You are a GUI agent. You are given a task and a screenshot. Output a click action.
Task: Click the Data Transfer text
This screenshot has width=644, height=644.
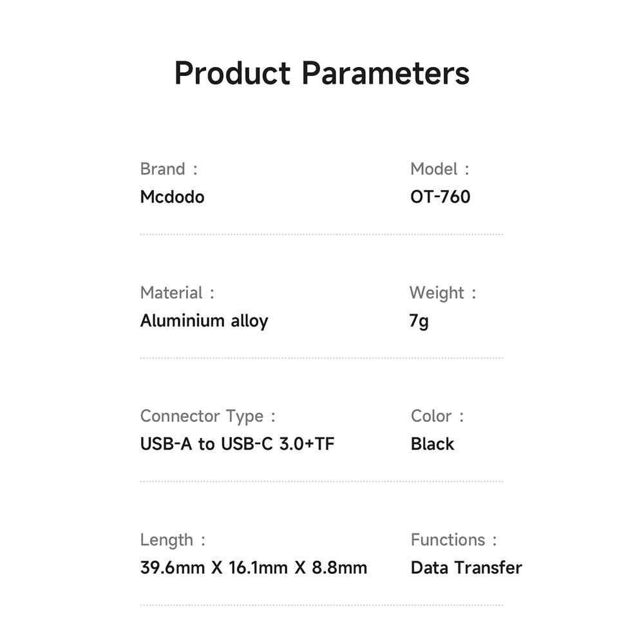(466, 567)
